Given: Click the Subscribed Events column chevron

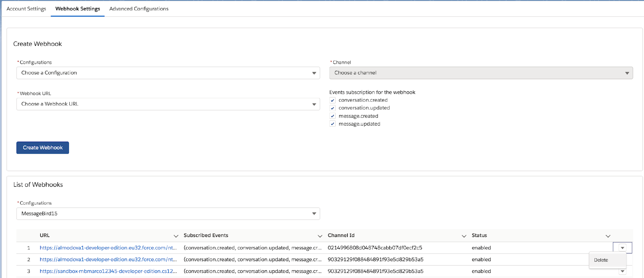Looking at the screenshot, I should 320,236.
